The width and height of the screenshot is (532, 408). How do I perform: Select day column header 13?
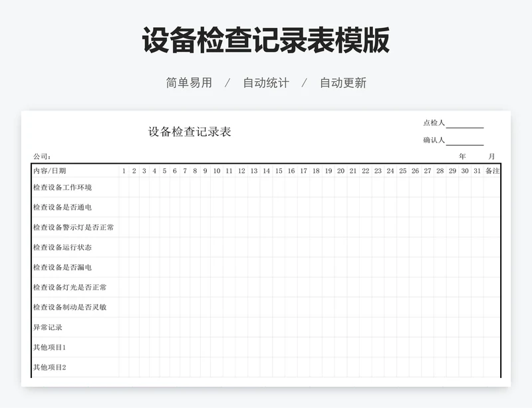(254, 171)
